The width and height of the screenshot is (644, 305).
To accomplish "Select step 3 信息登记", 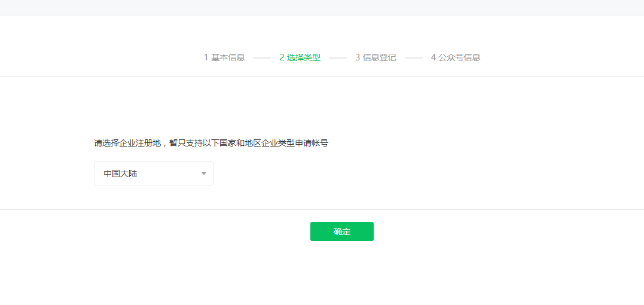I will coord(376,57).
